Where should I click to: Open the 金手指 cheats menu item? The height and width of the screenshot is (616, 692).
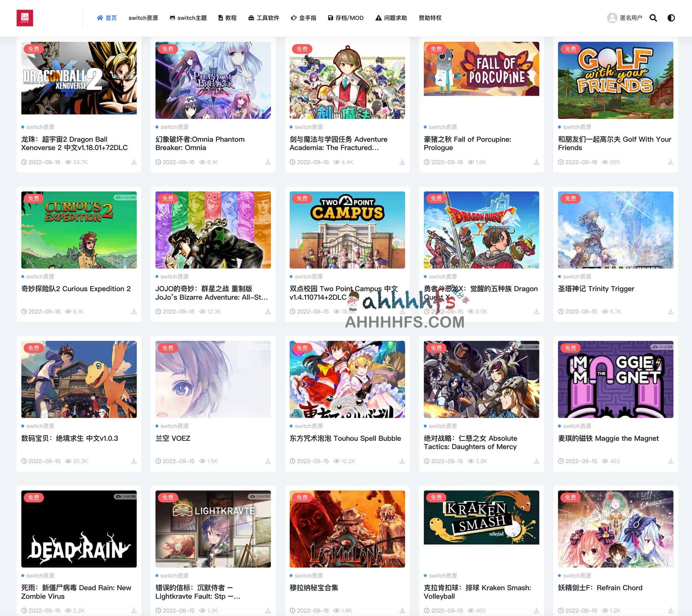(304, 18)
